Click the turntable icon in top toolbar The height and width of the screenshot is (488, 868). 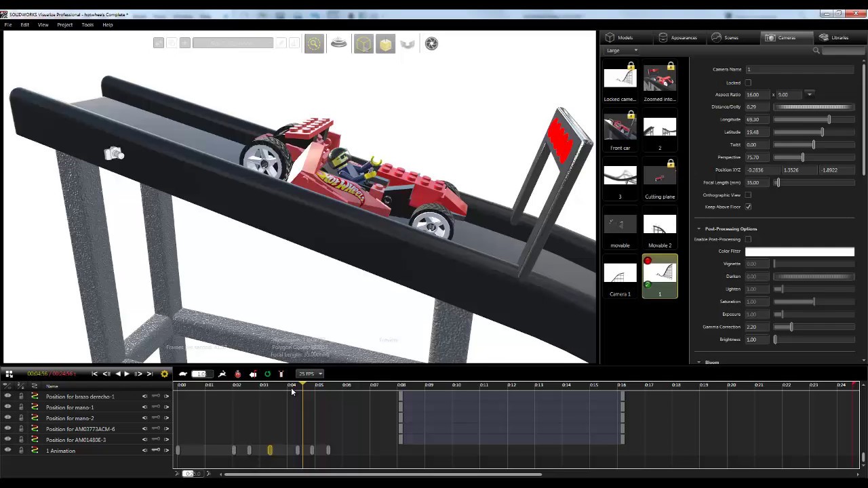338,43
